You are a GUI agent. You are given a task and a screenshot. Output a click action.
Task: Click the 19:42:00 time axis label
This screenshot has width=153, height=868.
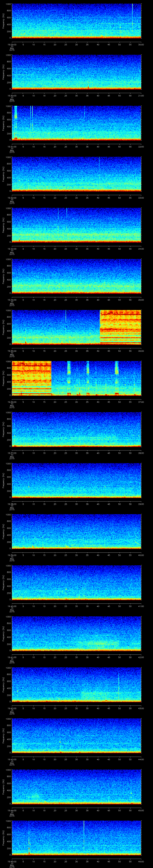[12, 708]
